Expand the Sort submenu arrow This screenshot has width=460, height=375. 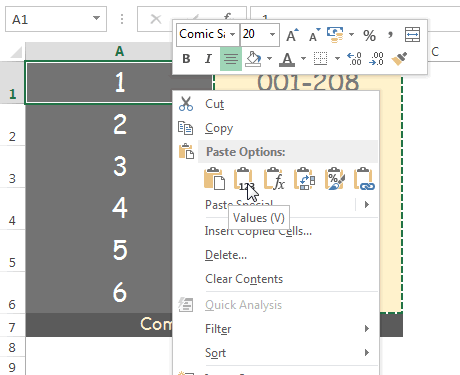(x=367, y=352)
